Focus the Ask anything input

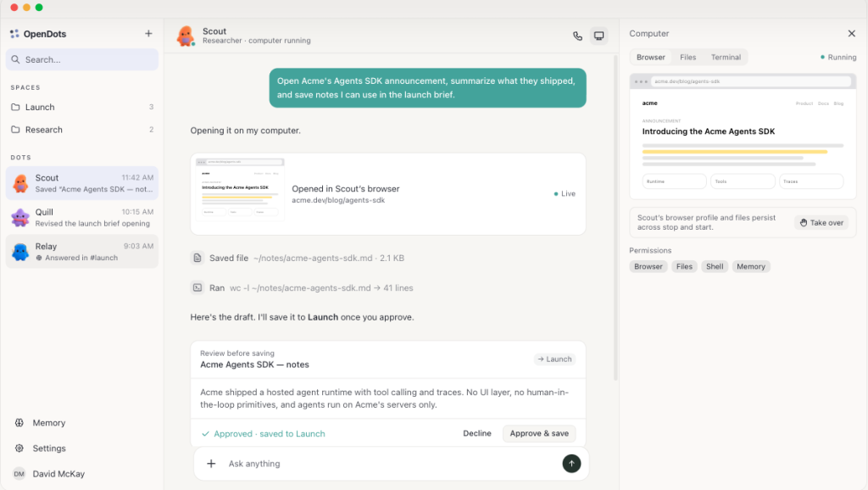point(390,464)
